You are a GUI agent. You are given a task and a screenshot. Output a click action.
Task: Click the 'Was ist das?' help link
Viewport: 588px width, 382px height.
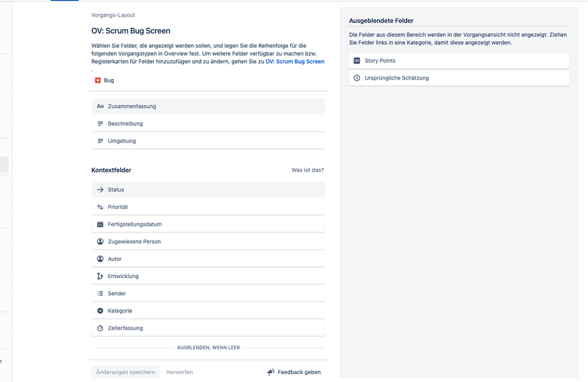coord(308,170)
